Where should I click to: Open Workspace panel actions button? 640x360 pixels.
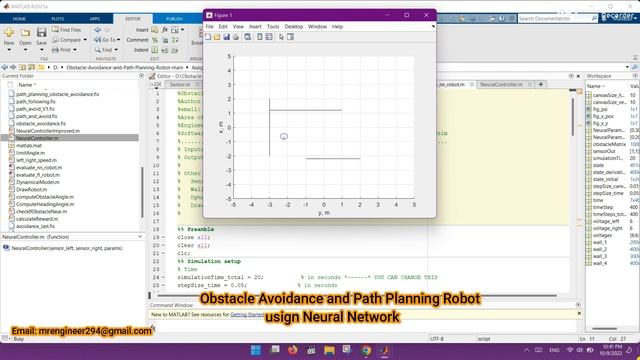pos(636,76)
